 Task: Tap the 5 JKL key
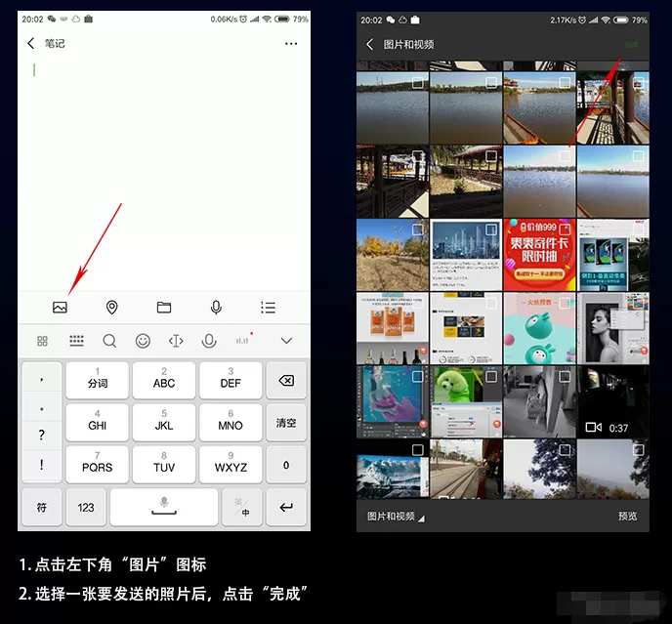click(164, 422)
